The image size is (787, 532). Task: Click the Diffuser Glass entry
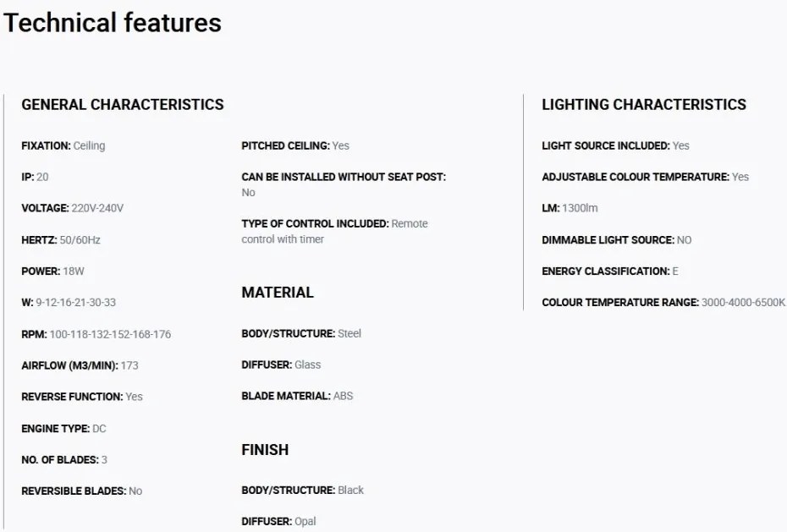(x=281, y=365)
